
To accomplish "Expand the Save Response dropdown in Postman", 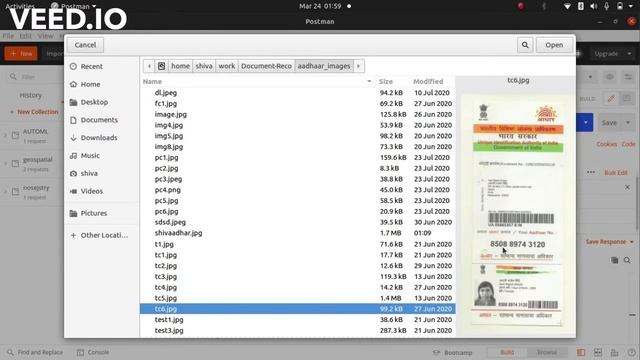I will coord(610,242).
